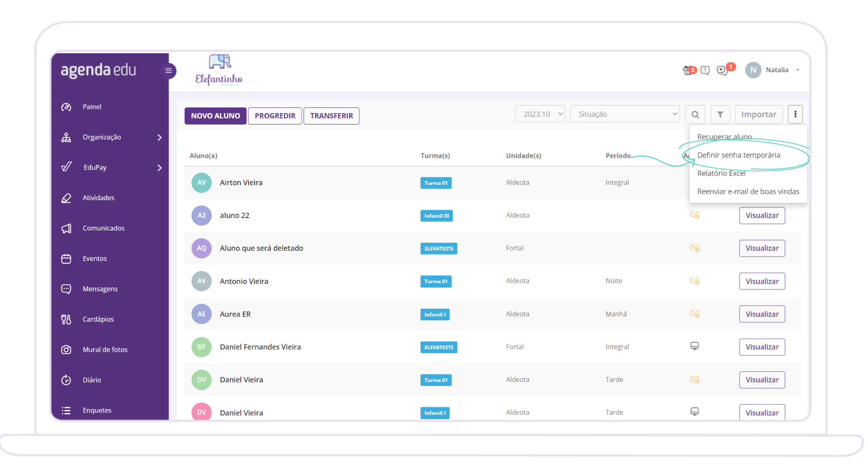
Task: Open the gift notifications icon
Action: (x=688, y=70)
